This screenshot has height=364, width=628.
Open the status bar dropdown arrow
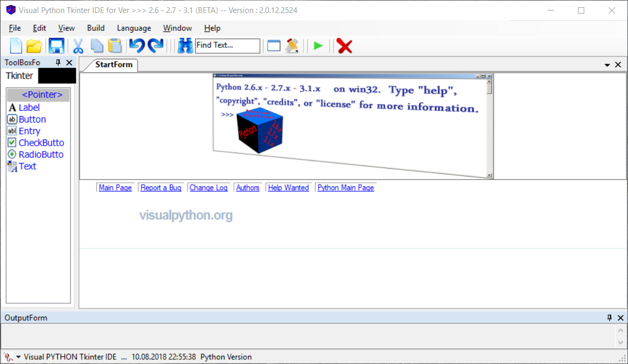18,357
